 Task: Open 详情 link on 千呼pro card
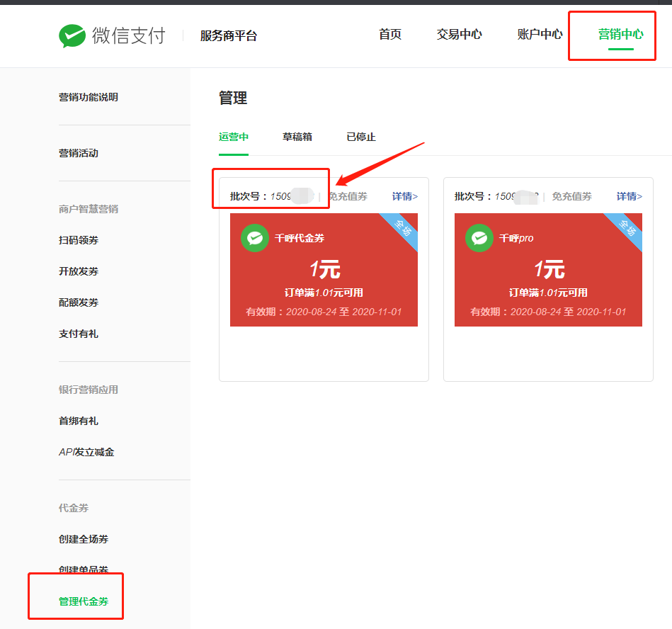[x=629, y=196]
